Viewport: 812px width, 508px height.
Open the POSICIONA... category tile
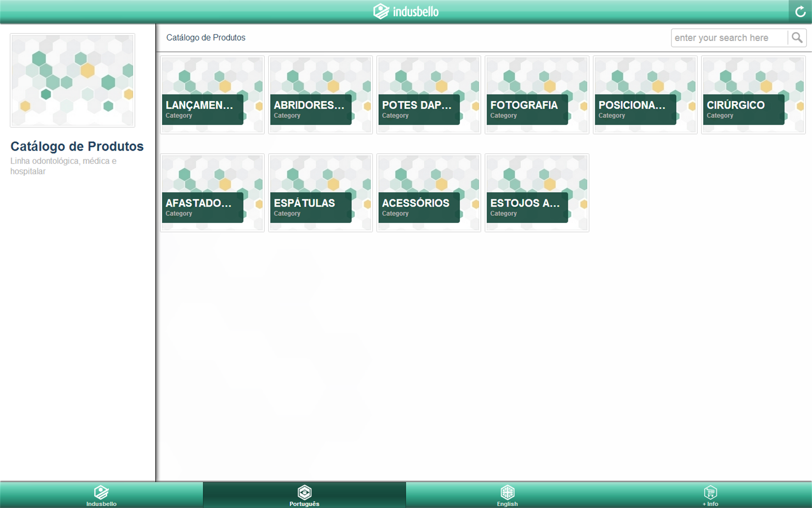pos(645,95)
